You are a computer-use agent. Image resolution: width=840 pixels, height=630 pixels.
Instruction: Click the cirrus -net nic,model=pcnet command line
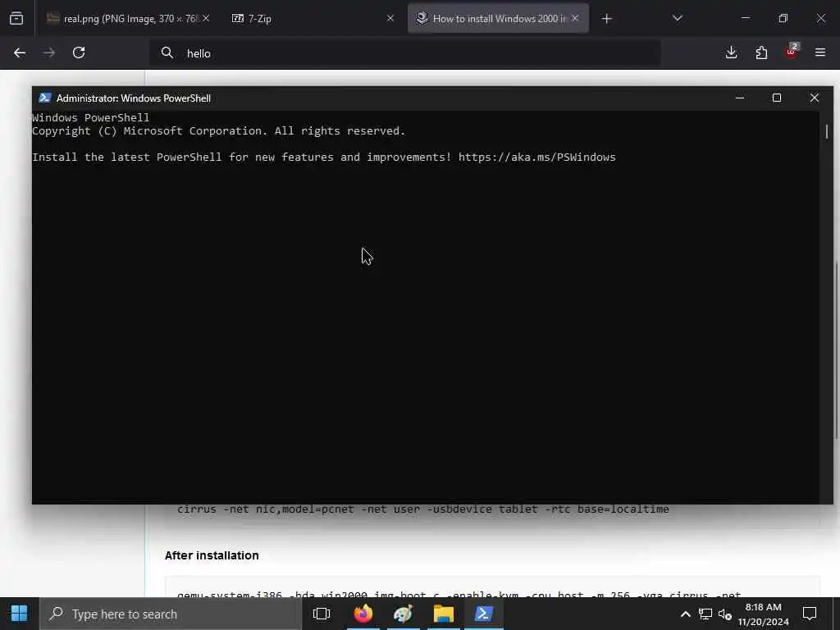tap(423, 509)
